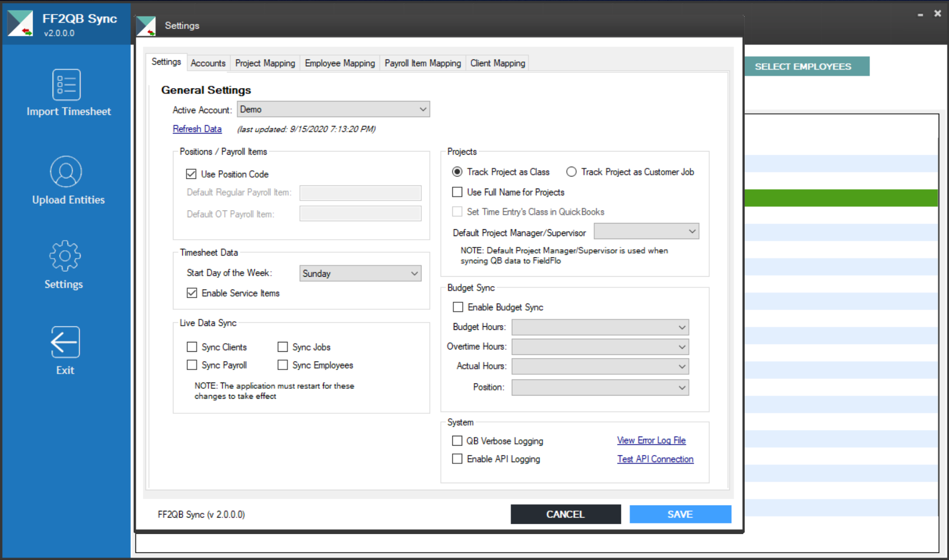The height and width of the screenshot is (560, 949).
Task: Enable QB Verbose Logging checkbox
Action: [x=457, y=441]
